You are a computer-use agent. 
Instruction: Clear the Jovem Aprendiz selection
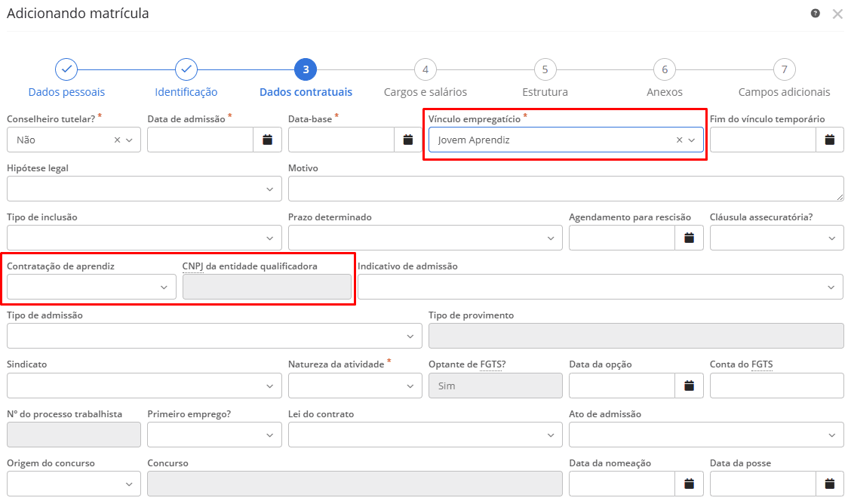(679, 140)
